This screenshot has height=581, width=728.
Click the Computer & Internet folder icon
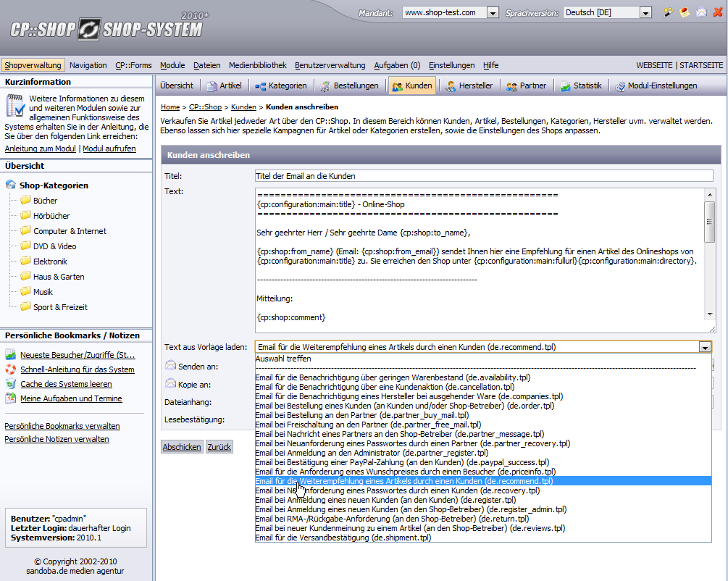click(x=25, y=231)
